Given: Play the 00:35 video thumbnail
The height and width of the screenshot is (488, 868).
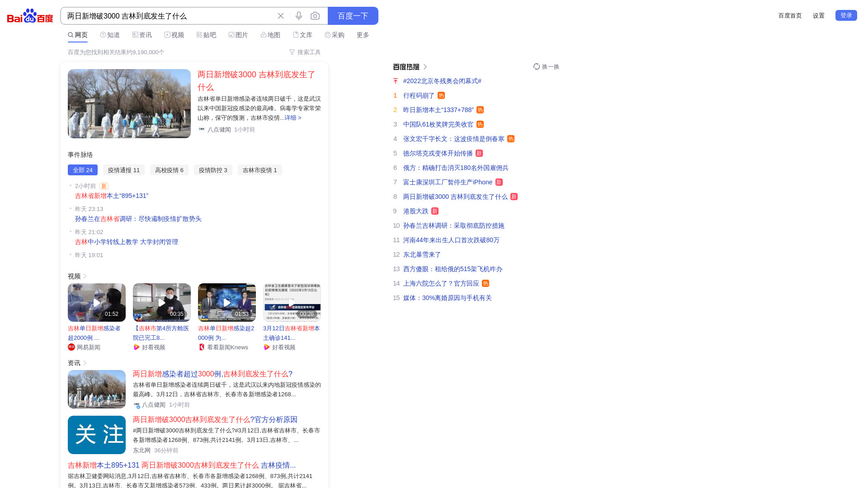Looking at the screenshot, I should (162, 302).
